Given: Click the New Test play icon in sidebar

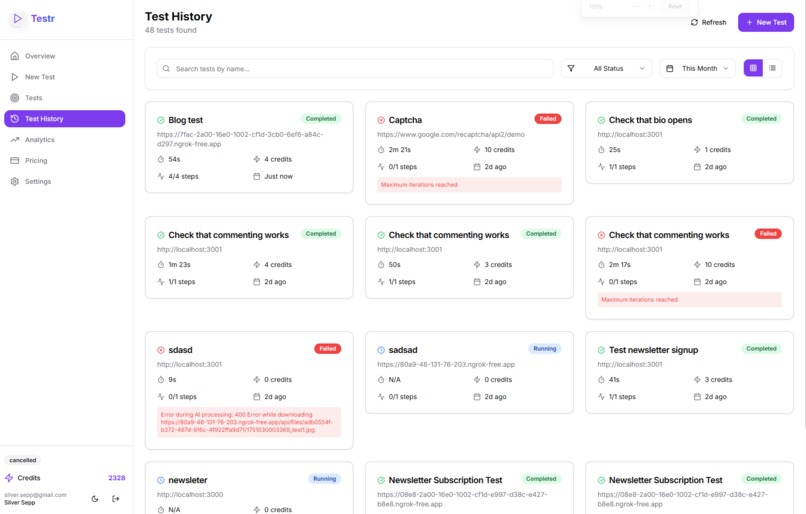Looking at the screenshot, I should (x=15, y=77).
